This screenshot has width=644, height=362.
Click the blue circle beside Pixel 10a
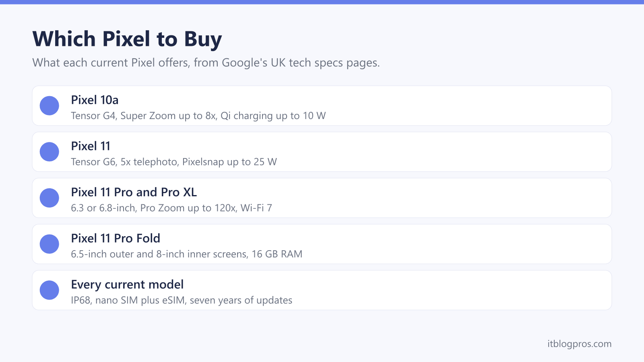pos(50,106)
